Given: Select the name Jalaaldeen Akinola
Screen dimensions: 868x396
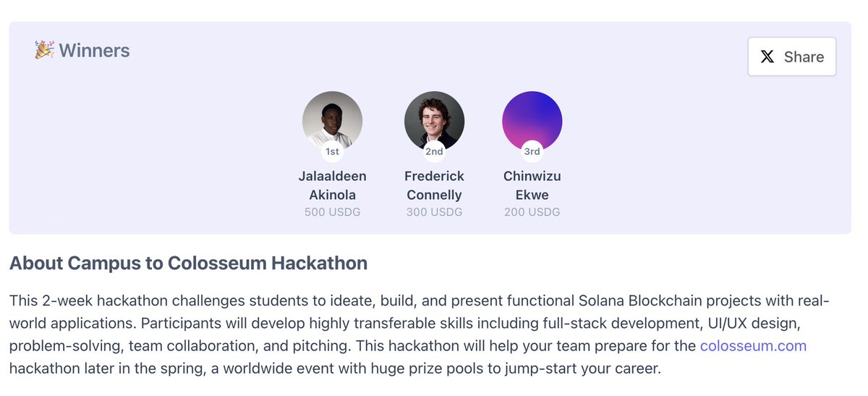Looking at the screenshot, I should coord(332,185).
